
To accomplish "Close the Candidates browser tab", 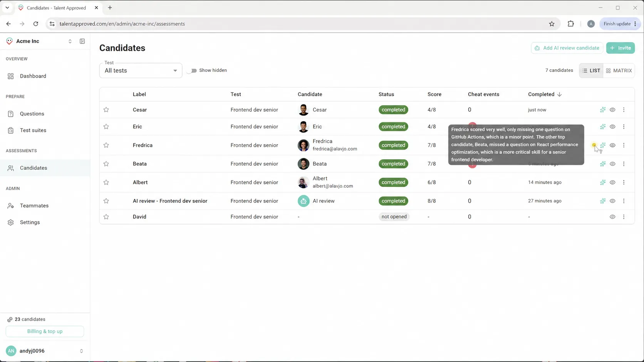I will pos(96,8).
